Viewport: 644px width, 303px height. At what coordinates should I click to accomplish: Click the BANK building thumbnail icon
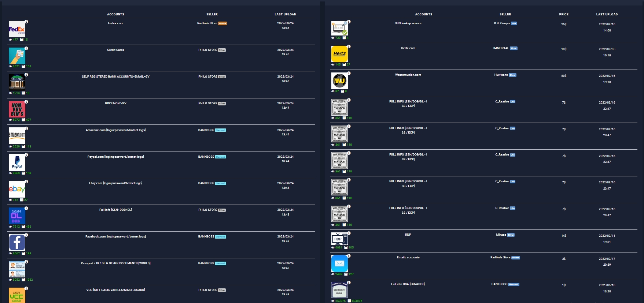click(17, 82)
